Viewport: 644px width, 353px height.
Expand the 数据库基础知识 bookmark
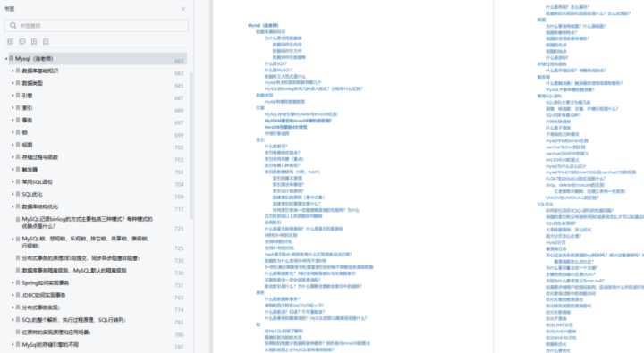tap(13, 71)
